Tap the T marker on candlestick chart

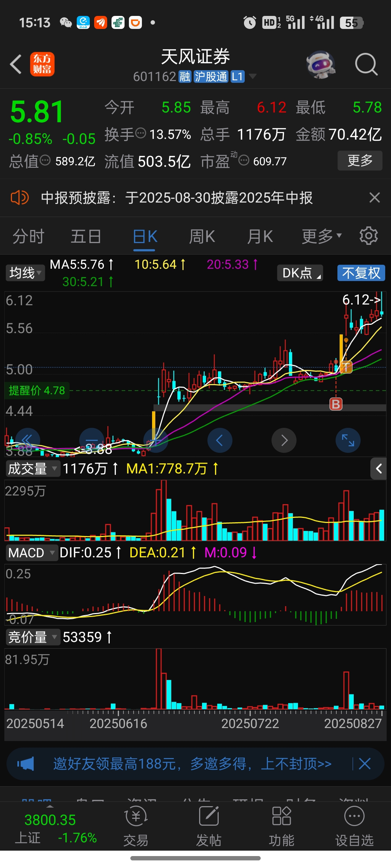click(346, 367)
